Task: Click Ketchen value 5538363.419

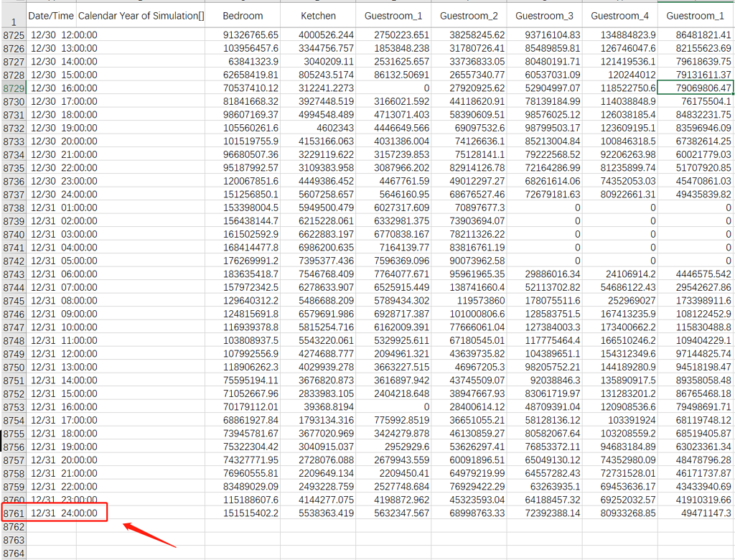Action: point(318,513)
